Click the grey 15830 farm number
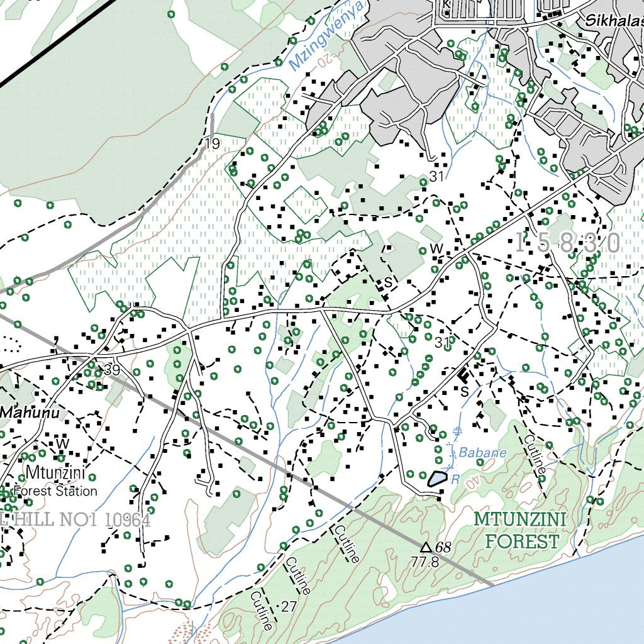This screenshot has height=644, width=644. coord(568,243)
